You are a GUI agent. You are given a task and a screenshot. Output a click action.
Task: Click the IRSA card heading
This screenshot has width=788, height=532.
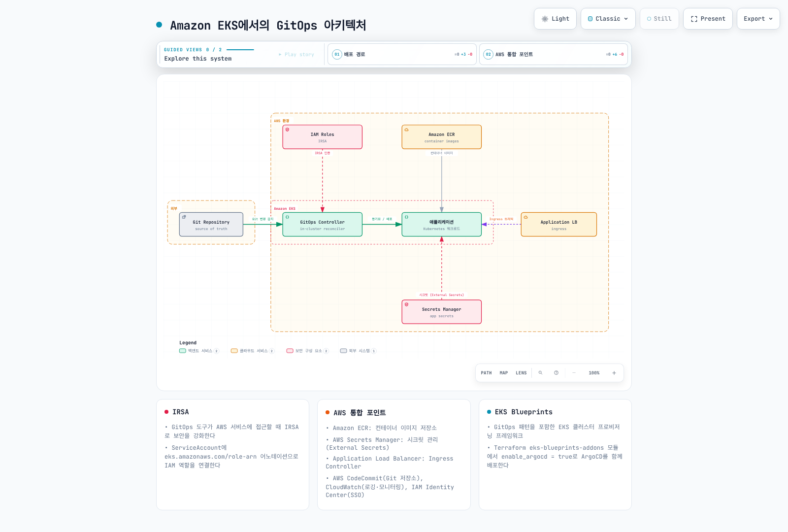[181, 412]
